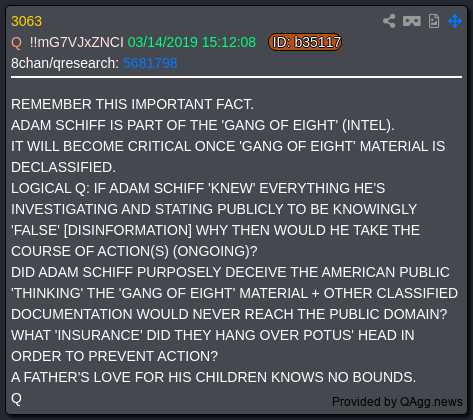Click the green timestamp 03/14/2019 15:12:08

point(192,42)
